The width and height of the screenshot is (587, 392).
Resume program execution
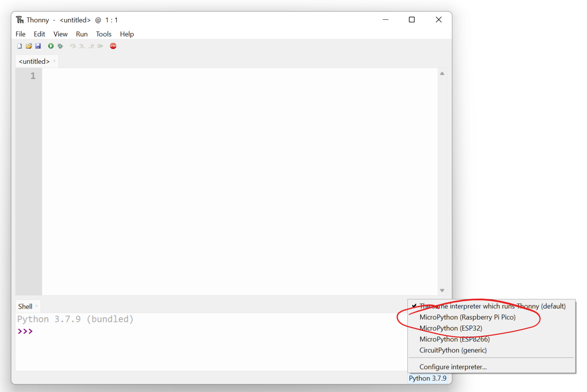point(101,46)
